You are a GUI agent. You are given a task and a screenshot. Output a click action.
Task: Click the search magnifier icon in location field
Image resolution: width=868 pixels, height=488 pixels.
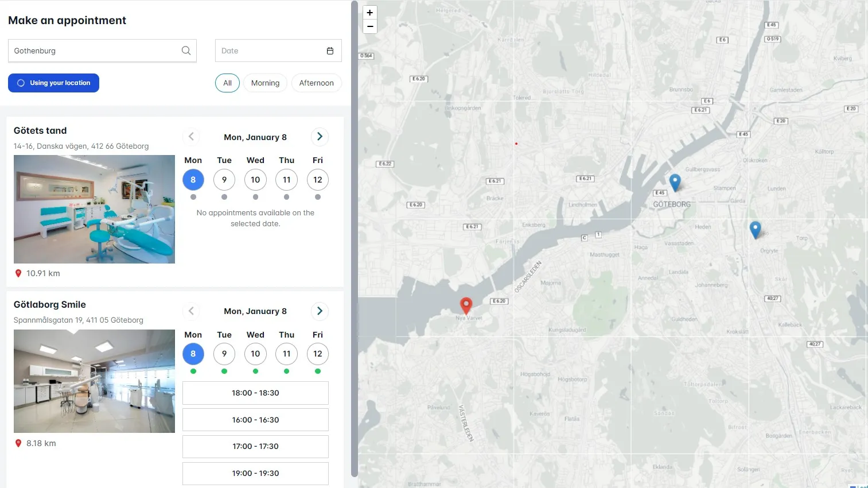tap(186, 51)
